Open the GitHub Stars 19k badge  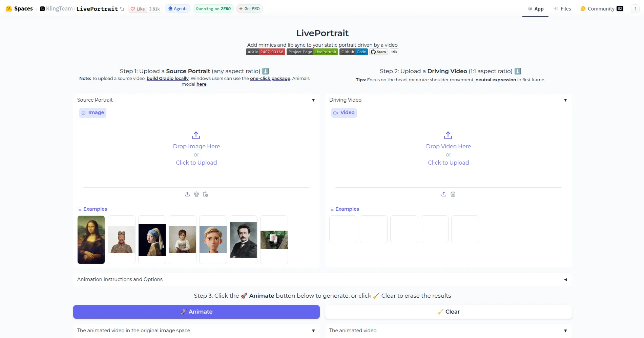[x=384, y=52]
